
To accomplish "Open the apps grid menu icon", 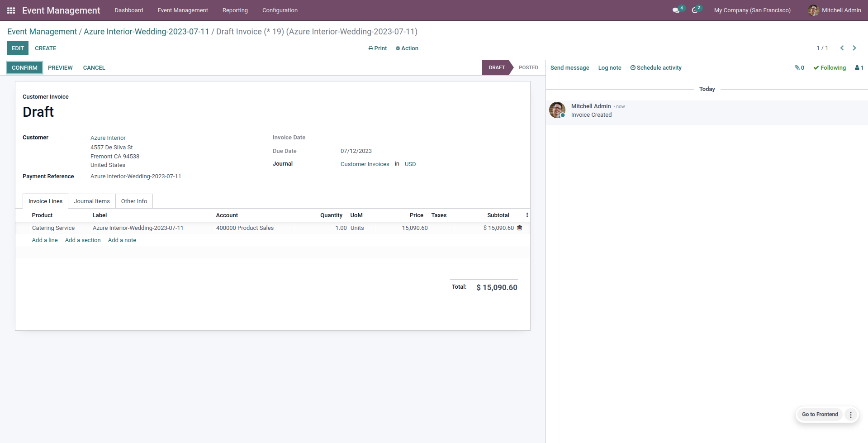I will pos(11,10).
